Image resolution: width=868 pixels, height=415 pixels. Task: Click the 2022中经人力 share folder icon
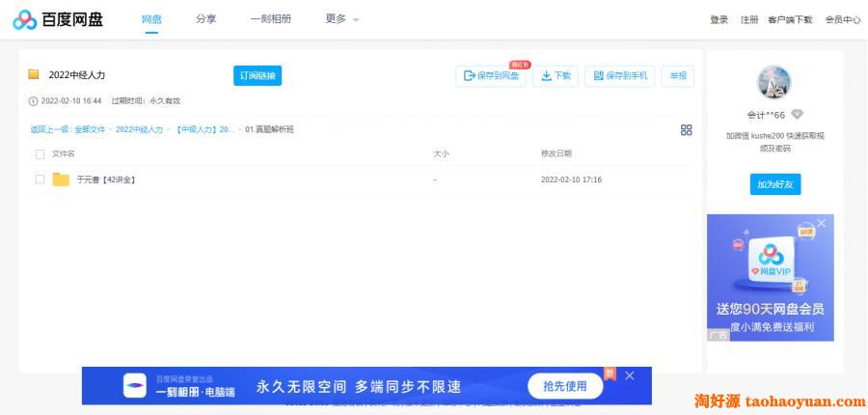click(34, 75)
